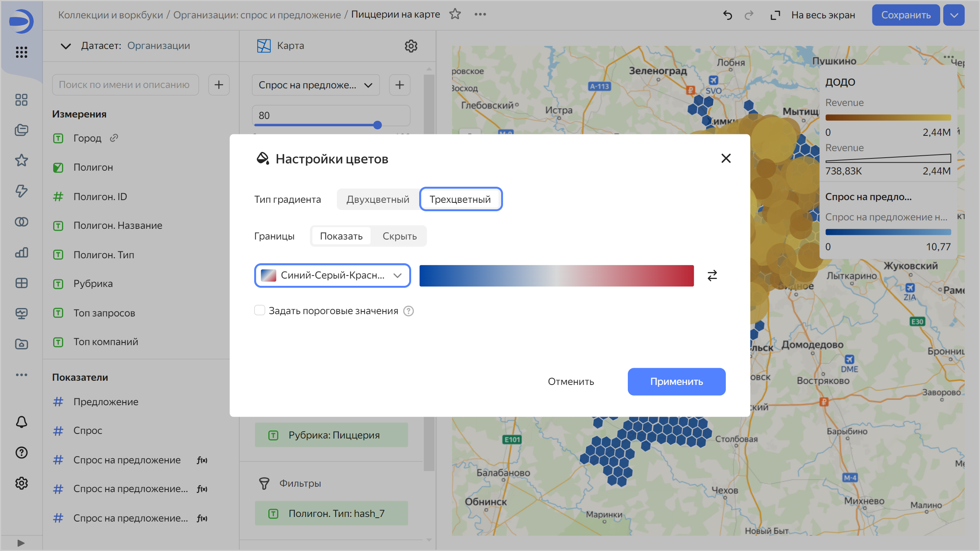Click the threshold values help icon
The image size is (980, 551).
tap(408, 311)
